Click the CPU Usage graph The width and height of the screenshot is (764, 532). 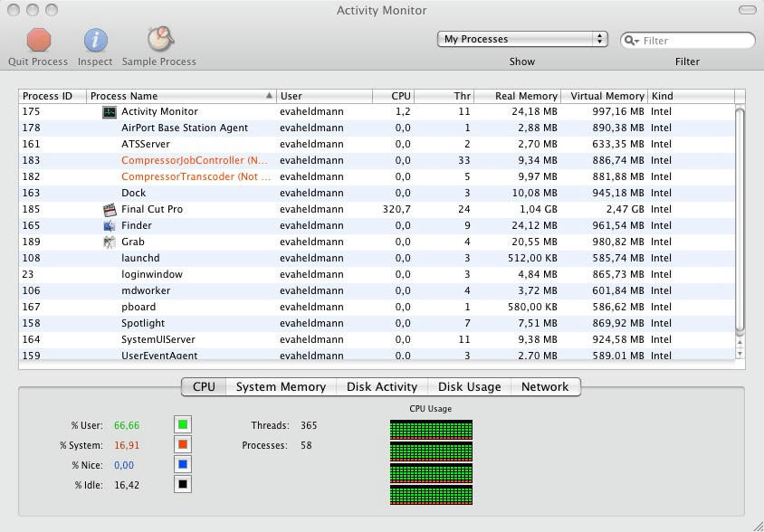tap(431, 462)
